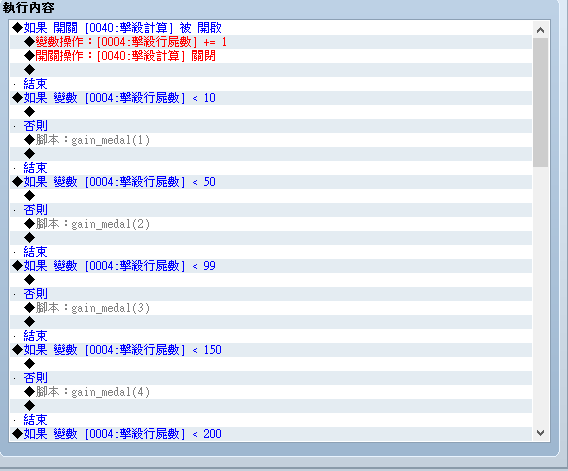This screenshot has width=568, height=471.
Task: Select the empty diamond line below gain_medal(4)
Action: click(x=271, y=406)
